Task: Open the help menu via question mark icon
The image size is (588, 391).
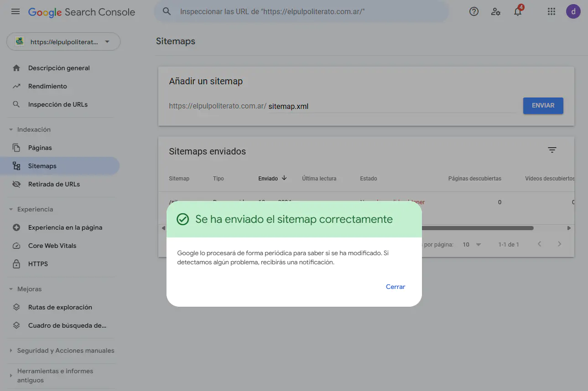Action: click(474, 11)
